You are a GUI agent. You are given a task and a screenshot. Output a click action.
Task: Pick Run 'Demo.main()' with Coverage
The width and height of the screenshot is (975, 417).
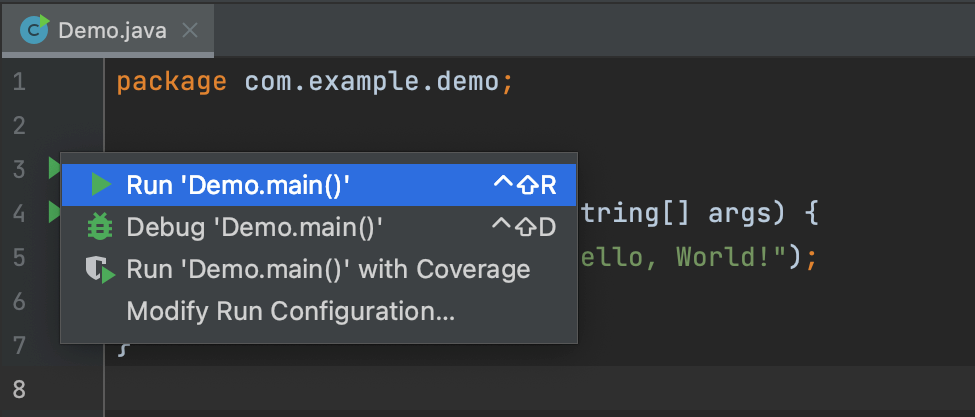tap(328, 270)
